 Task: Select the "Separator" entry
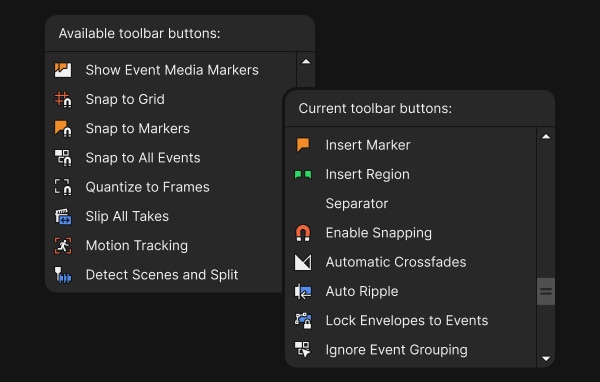coord(357,204)
